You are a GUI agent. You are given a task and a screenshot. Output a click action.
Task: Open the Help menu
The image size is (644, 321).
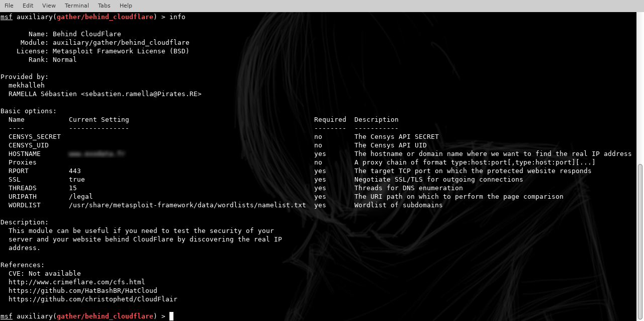(126, 6)
